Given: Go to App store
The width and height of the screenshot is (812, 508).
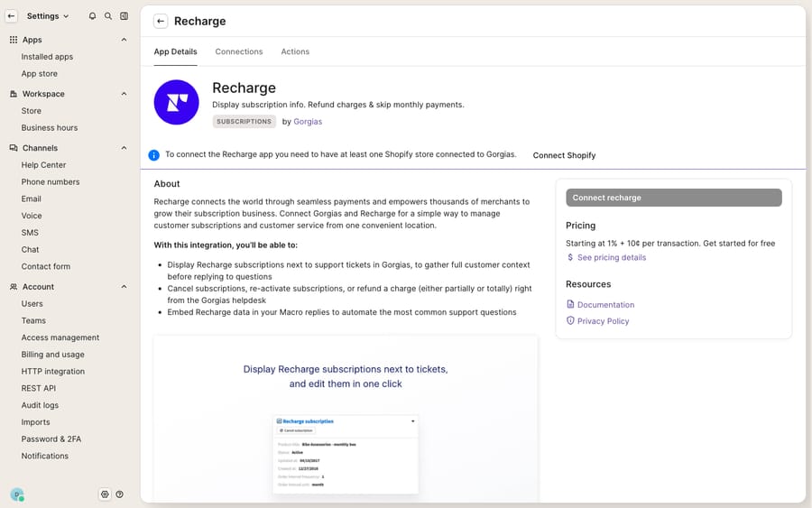Looking at the screenshot, I should (x=40, y=73).
